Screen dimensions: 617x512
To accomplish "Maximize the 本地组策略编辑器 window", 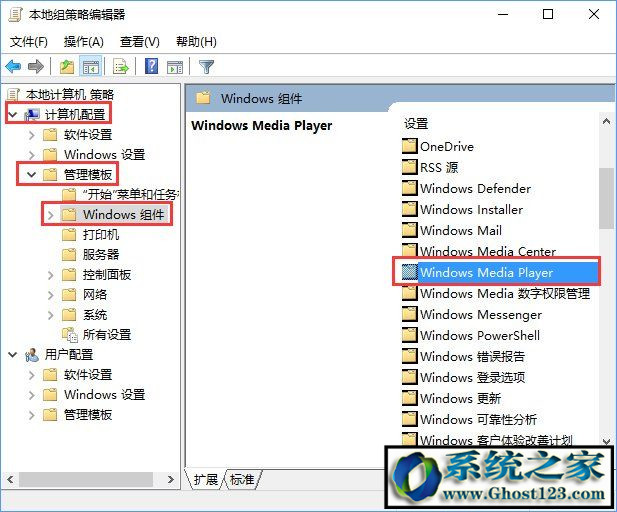I will pyautogui.click(x=548, y=15).
